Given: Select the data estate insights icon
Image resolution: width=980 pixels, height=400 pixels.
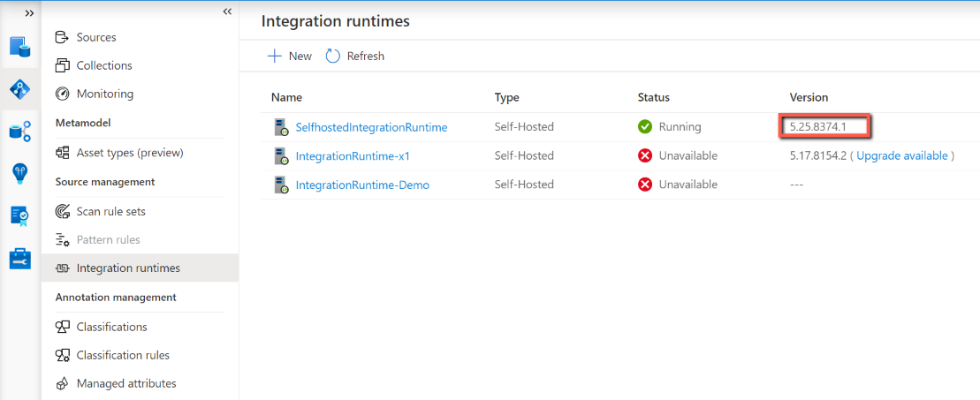Looking at the screenshot, I should (20, 132).
